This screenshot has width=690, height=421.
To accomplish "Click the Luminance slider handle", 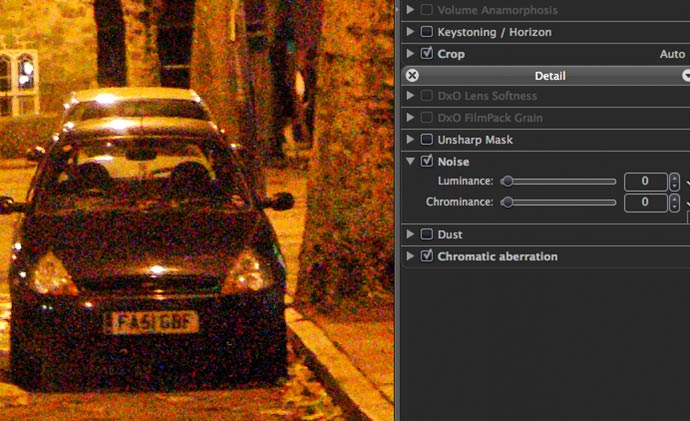I will point(507,181).
